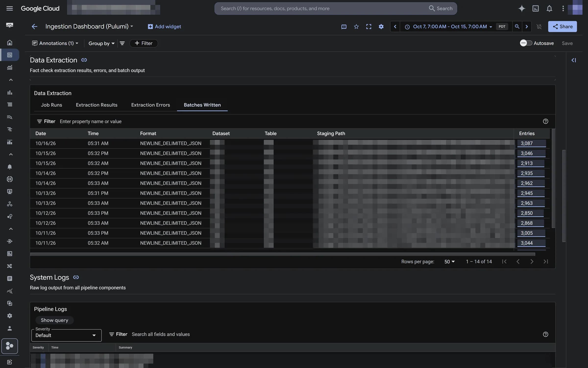The width and height of the screenshot is (588, 368).
Task: Copy link to System Logs section
Action: pos(76,277)
